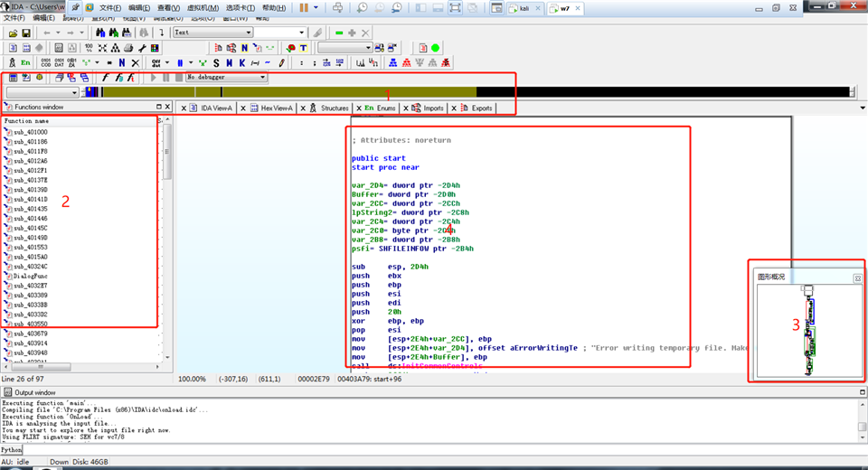Screen dimensions: 868x470
Task: Expand the forward arrow history dropdown
Action: 81,33
